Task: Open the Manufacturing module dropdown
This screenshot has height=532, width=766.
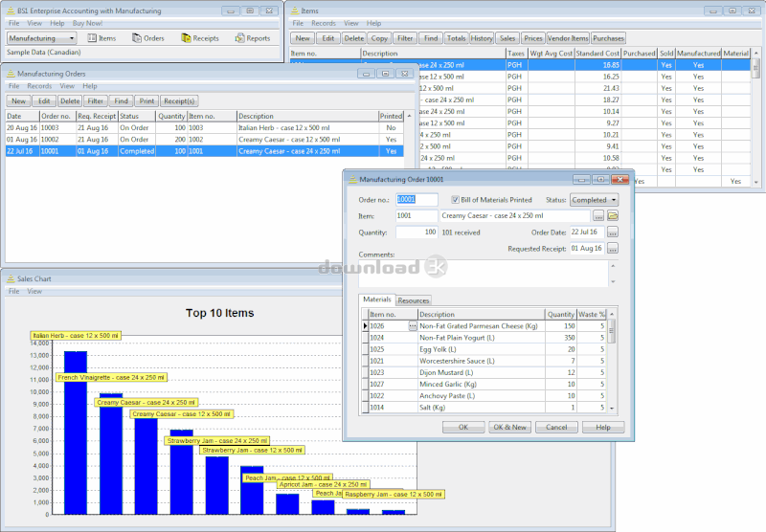Action: pyautogui.click(x=41, y=38)
